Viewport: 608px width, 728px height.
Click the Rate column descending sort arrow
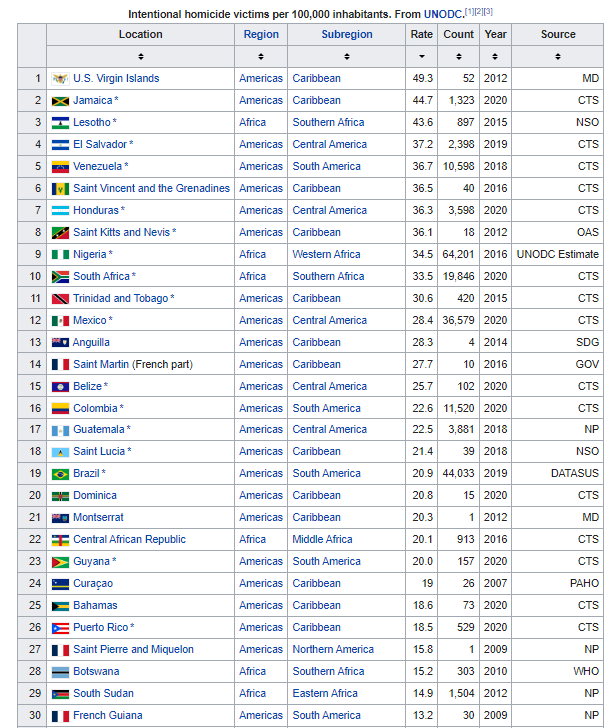(421, 57)
